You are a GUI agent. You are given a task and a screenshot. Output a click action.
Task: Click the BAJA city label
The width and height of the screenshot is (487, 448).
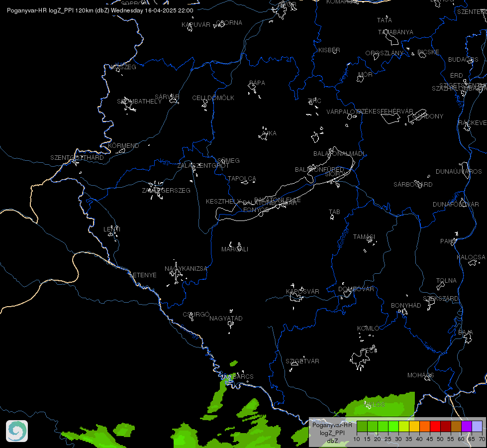pyautogui.click(x=466, y=333)
